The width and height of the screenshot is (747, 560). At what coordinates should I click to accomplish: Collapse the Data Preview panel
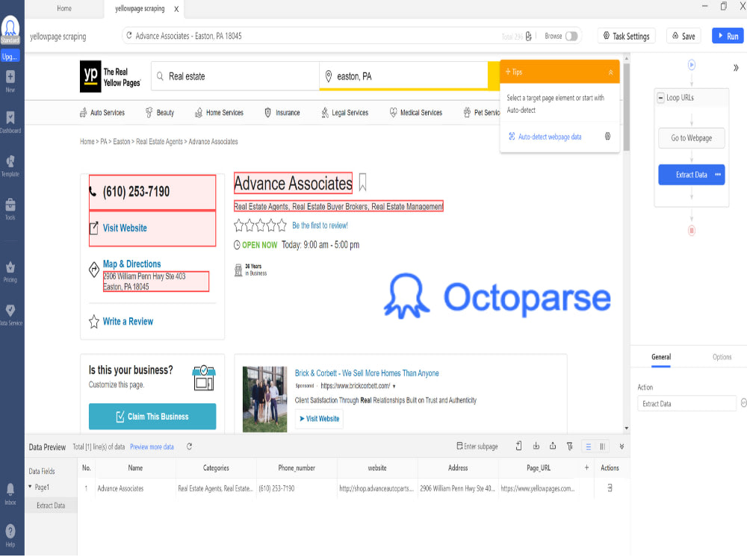tap(622, 447)
